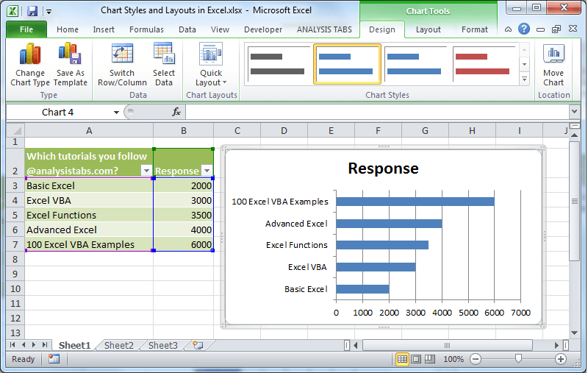Switch to Normal view in status bar
Image resolution: width=588 pixels, height=373 pixels.
pyautogui.click(x=402, y=359)
